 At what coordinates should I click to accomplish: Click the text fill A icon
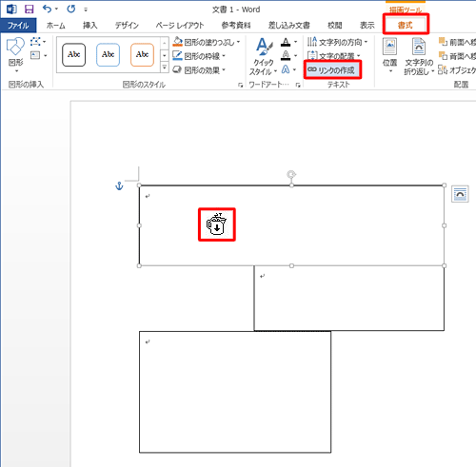tap(286, 42)
